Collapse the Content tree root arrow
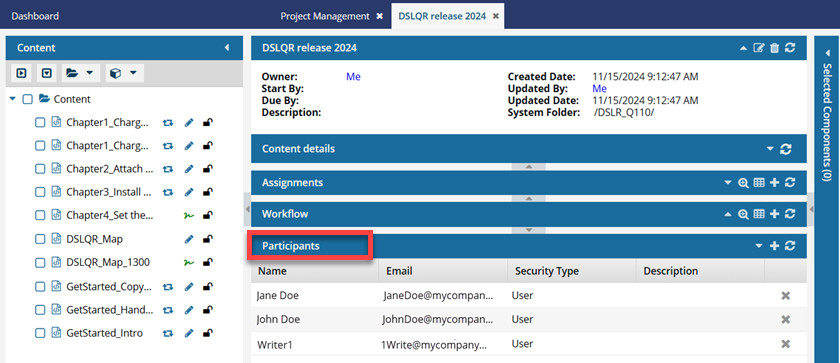 [x=13, y=99]
